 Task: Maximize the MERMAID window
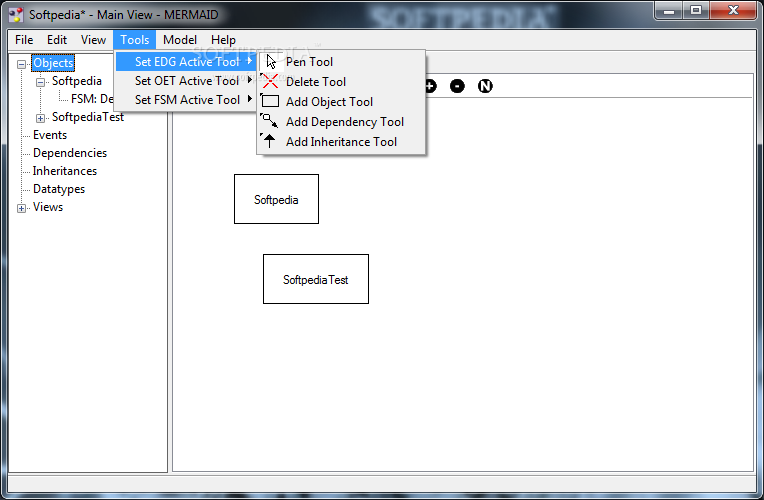coord(696,11)
